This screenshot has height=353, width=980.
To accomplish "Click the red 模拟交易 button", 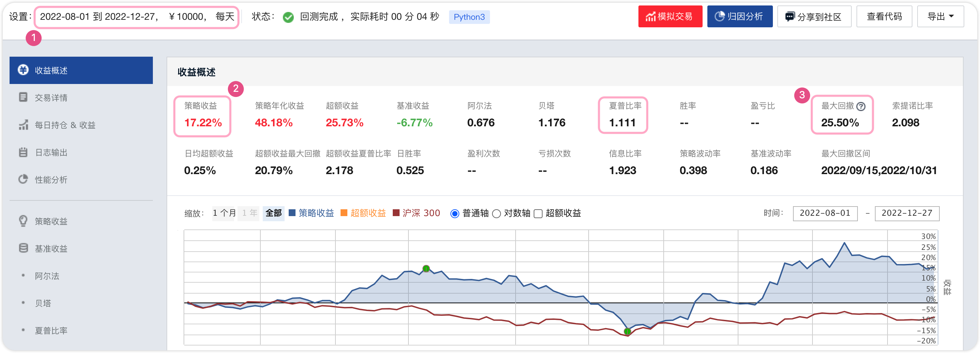I will point(670,17).
